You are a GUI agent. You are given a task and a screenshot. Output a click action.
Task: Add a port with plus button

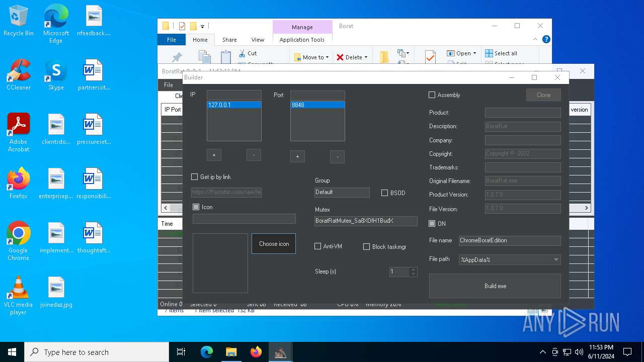[297, 157]
